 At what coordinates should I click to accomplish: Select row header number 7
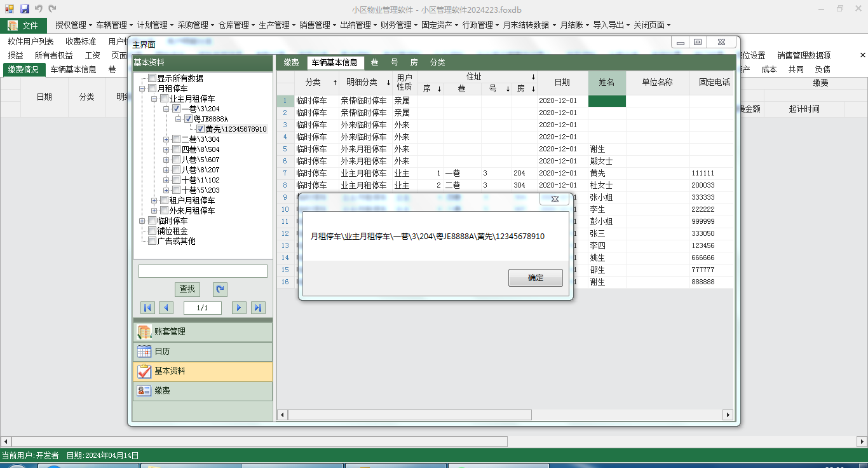(285, 173)
